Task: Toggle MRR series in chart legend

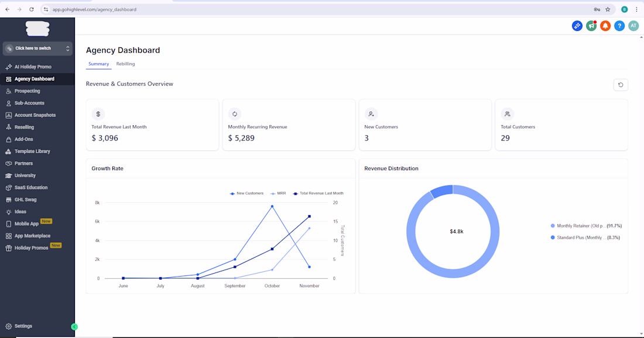Action: click(x=278, y=193)
